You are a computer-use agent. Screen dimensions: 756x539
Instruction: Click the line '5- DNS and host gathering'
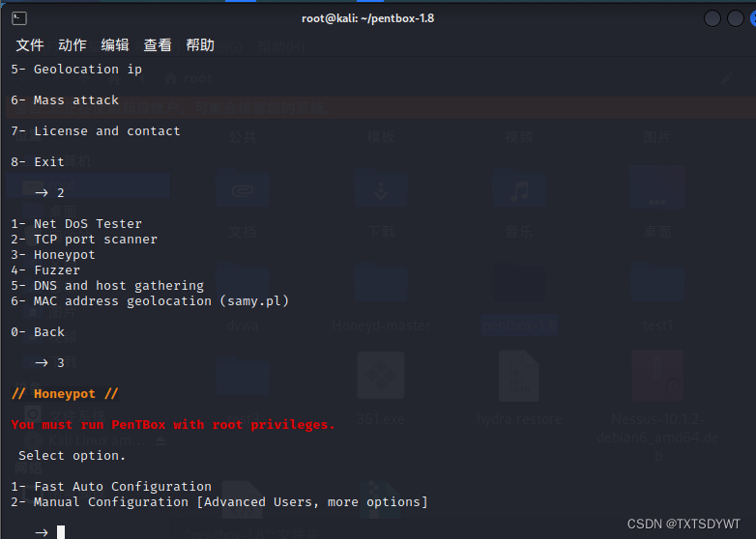tap(107, 286)
